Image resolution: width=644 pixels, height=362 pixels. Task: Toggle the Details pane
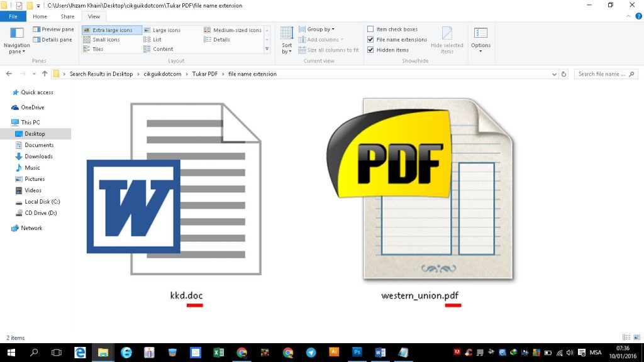coord(53,40)
